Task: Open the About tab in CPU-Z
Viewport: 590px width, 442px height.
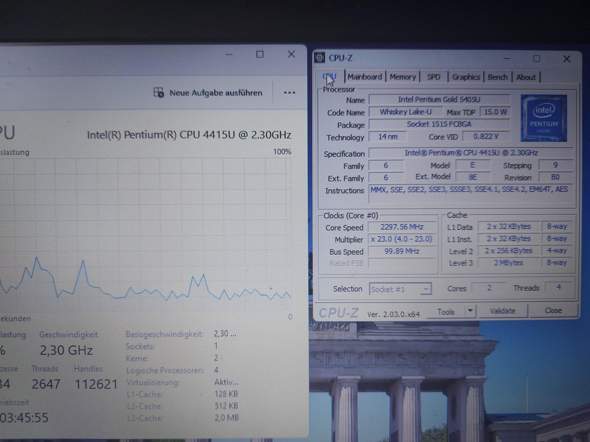Action: click(x=526, y=77)
